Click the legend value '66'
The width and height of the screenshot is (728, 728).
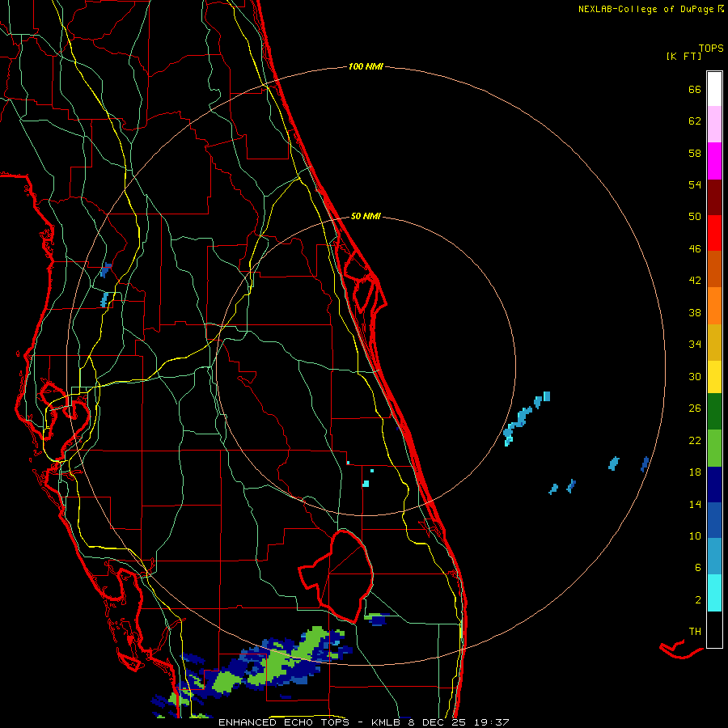(695, 90)
